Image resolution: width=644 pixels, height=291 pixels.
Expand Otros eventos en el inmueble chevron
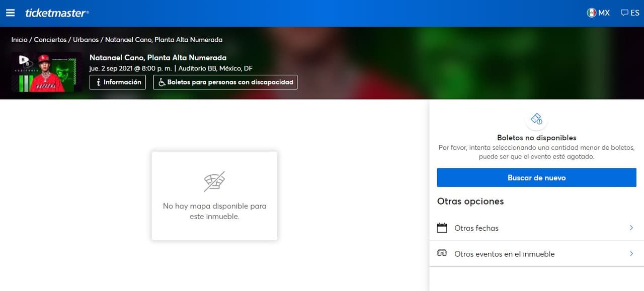pos(631,254)
